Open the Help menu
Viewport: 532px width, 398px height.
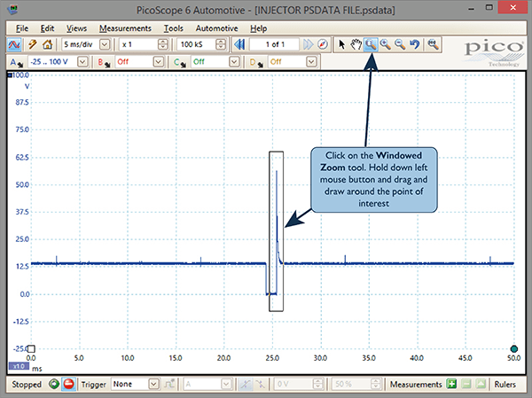pos(259,28)
